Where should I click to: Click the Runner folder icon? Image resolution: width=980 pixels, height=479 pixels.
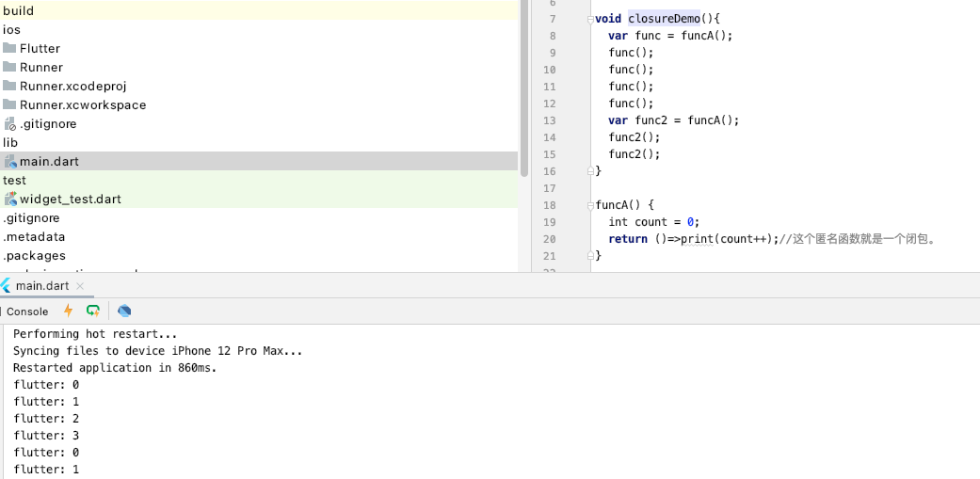pos(9,67)
